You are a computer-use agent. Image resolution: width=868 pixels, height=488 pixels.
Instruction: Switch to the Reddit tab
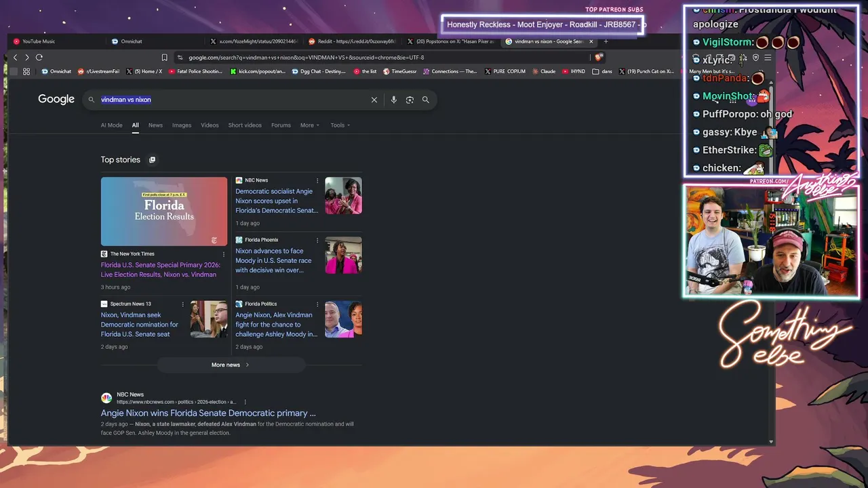point(353,41)
